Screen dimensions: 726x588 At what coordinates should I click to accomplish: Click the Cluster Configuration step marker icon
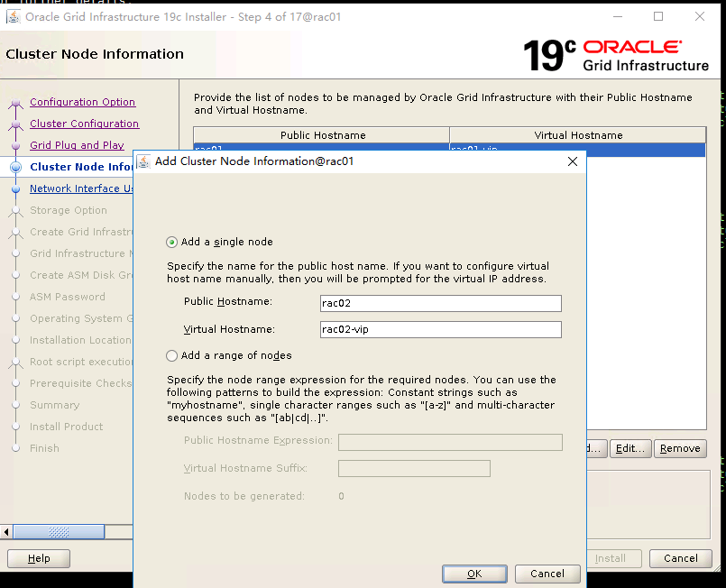[x=15, y=124]
